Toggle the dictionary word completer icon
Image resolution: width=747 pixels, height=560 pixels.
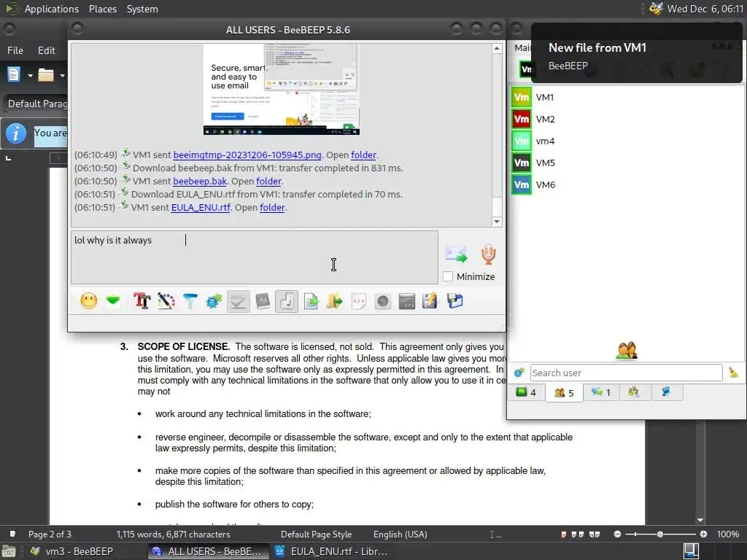pos(263,301)
